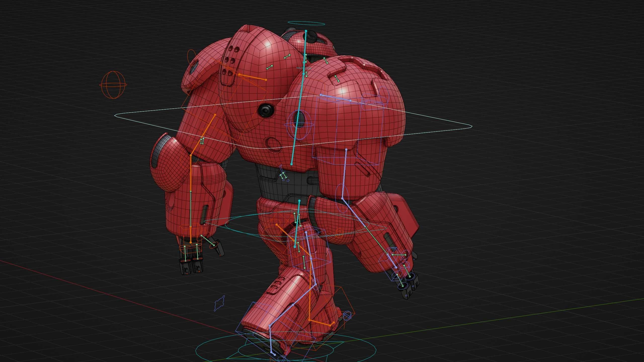The width and height of the screenshot is (644, 362).
Task: Click the black round lens on the chest
Action: click(266, 110)
